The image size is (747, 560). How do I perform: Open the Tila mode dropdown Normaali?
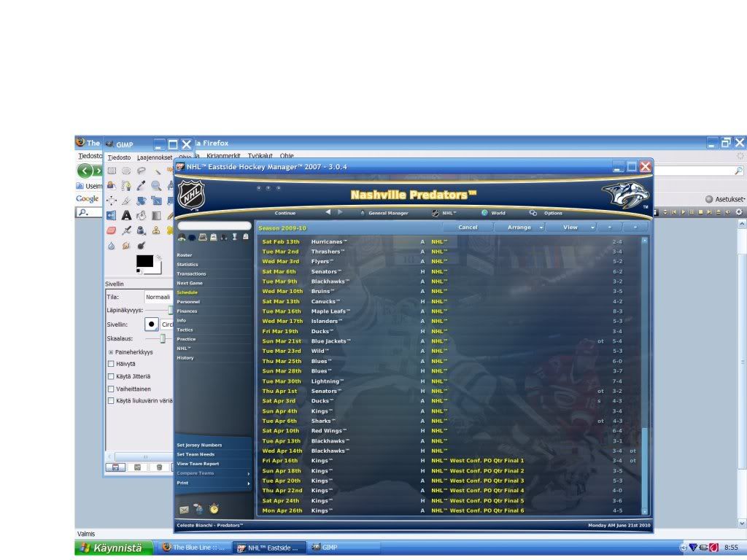point(158,297)
